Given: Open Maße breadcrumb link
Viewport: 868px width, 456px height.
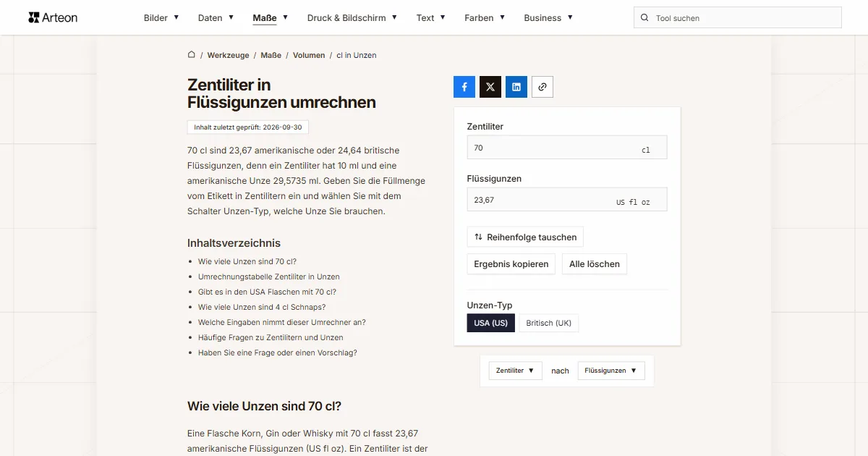Looking at the screenshot, I should tap(271, 55).
